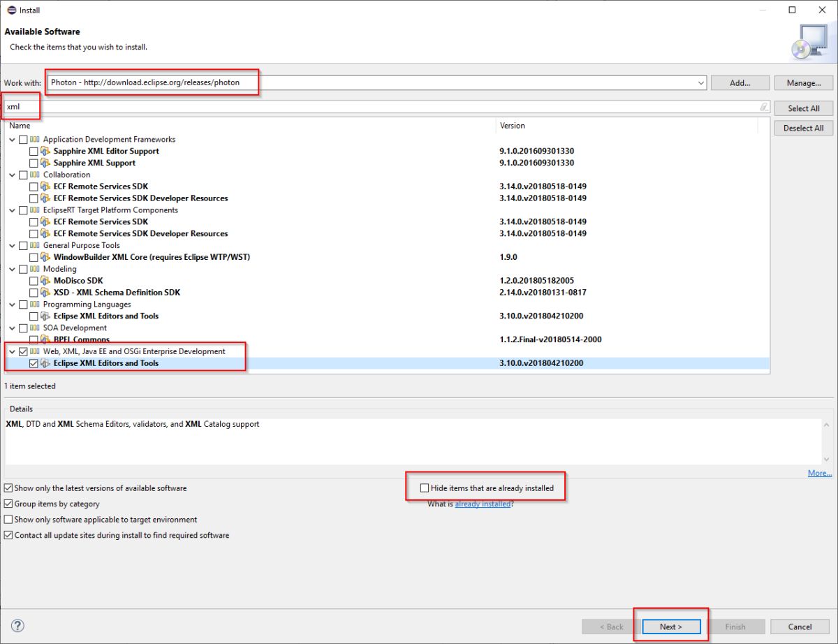
Task: Click the Eclipse icon in the title bar
Action: pyautogui.click(x=11, y=10)
